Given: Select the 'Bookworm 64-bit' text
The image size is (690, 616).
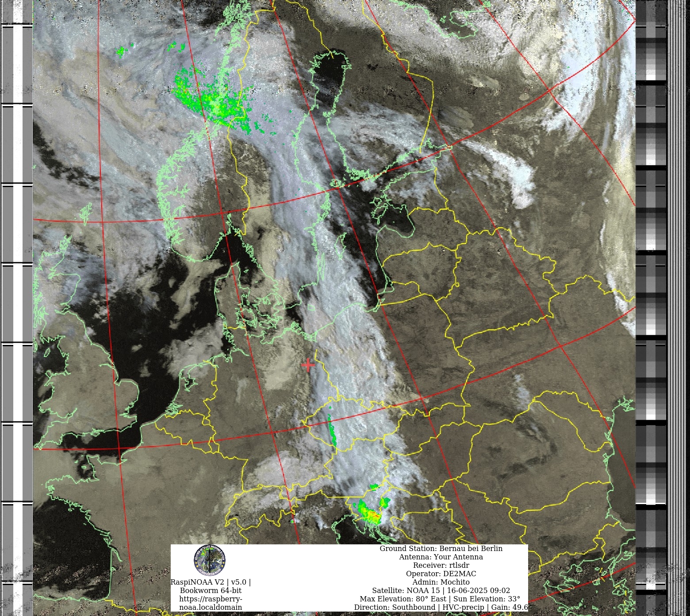Looking at the screenshot, I should coord(211,590).
